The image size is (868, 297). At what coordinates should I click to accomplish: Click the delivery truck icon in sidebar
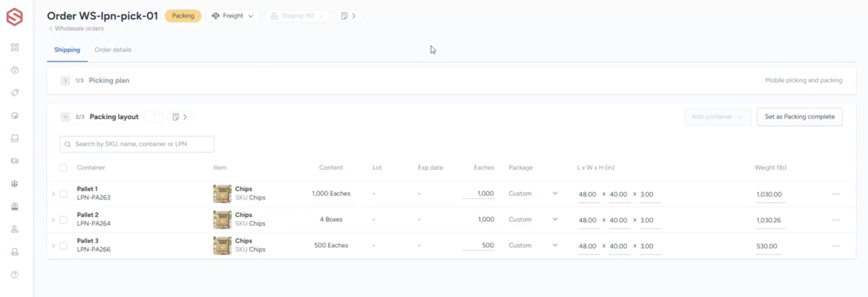(x=15, y=161)
